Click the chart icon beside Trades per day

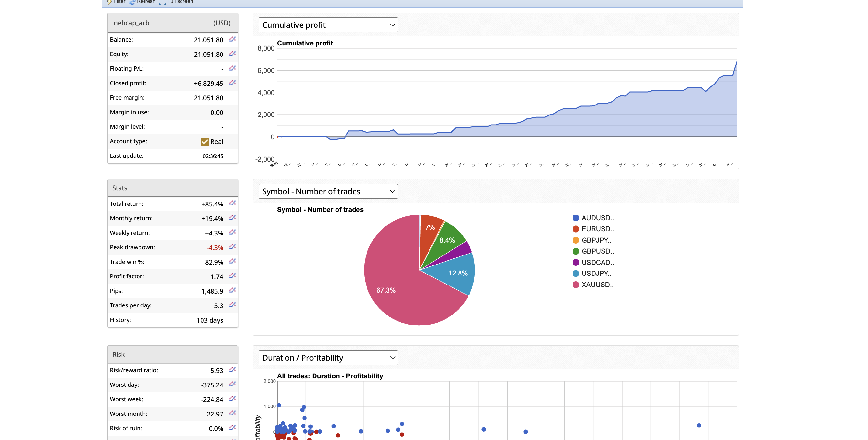pyautogui.click(x=232, y=305)
